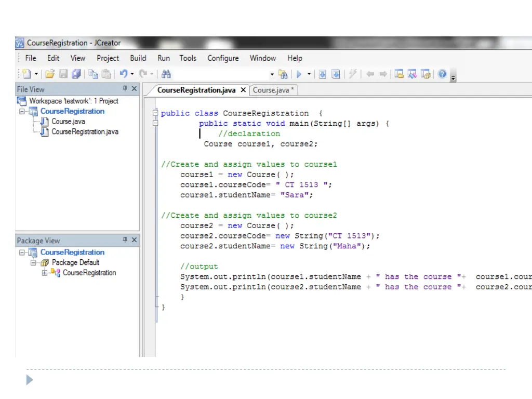The image size is (532, 399).
Task: Select Package Default tree item
Action: click(x=75, y=262)
